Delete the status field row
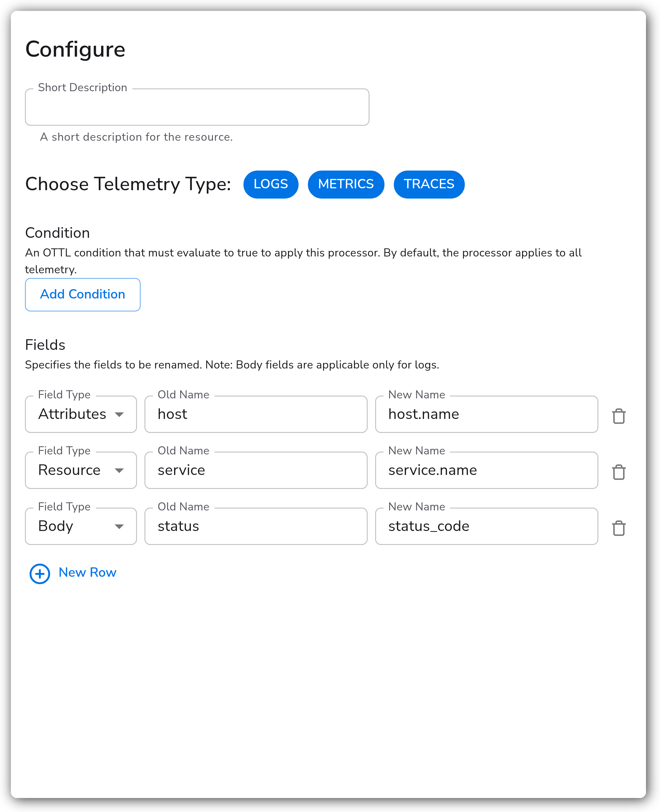 click(x=619, y=528)
